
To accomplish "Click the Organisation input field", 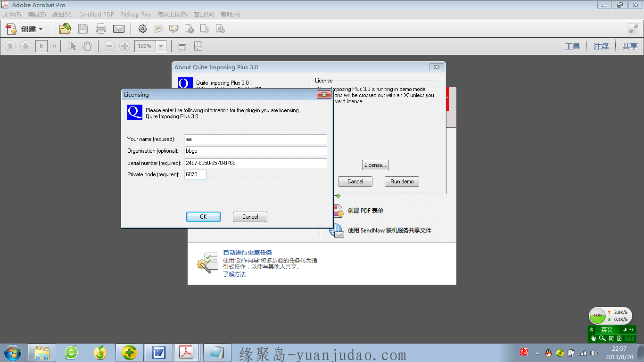I will click(x=256, y=151).
